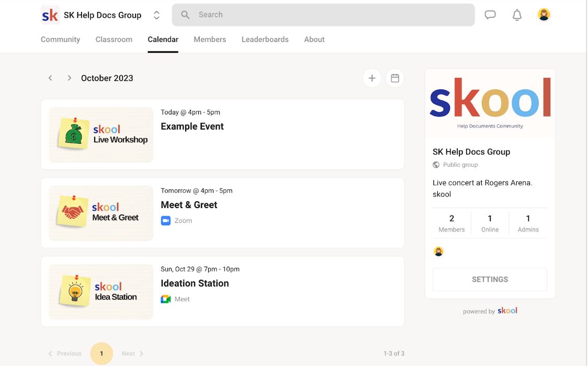Open the chat messages icon
Screen dimensions: 588x366
(490, 15)
